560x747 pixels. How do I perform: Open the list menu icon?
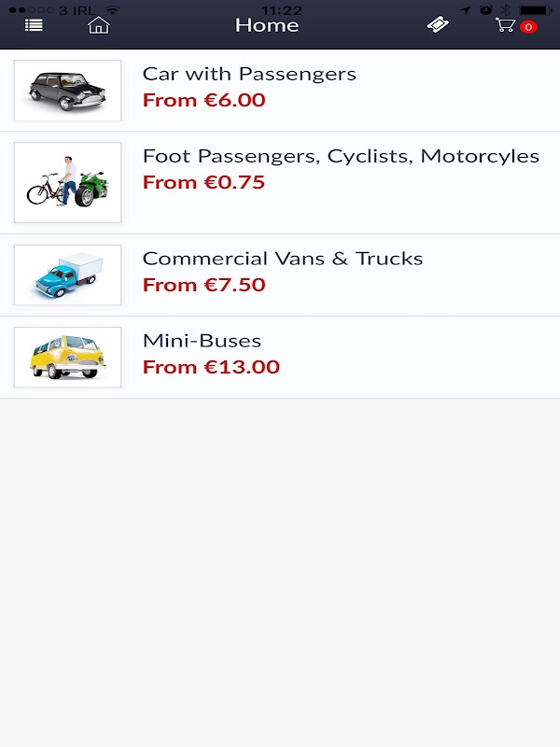[34, 25]
